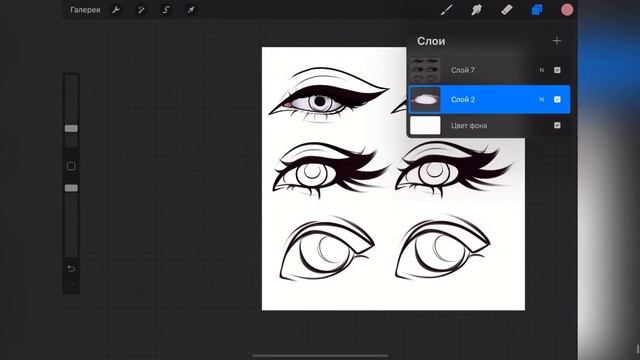640x360 pixels.
Task: Toggle visibility of Цвет фона layer
Action: coord(557,125)
